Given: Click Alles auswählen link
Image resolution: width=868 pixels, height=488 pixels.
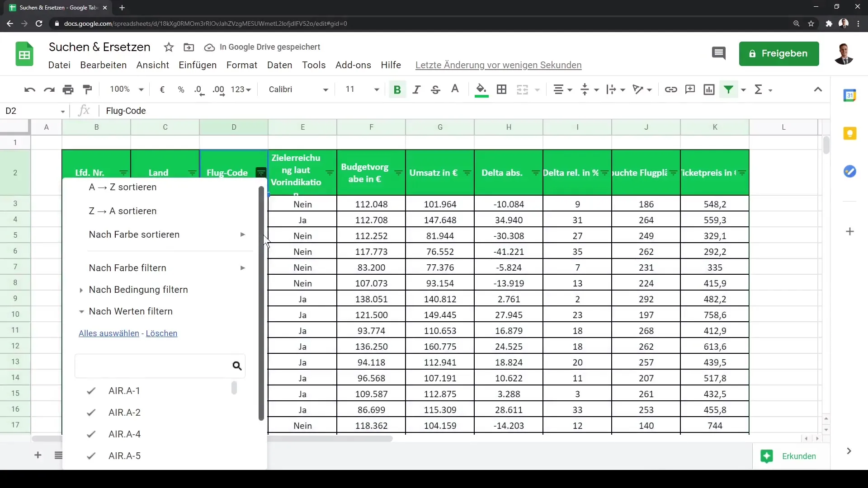Looking at the screenshot, I should [109, 333].
